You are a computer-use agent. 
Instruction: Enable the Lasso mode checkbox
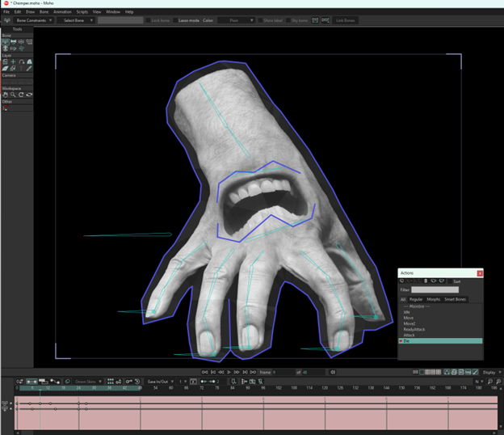point(175,20)
